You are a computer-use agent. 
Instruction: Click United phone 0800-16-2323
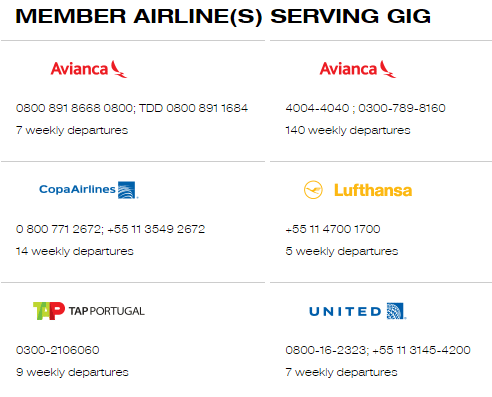[326, 350]
